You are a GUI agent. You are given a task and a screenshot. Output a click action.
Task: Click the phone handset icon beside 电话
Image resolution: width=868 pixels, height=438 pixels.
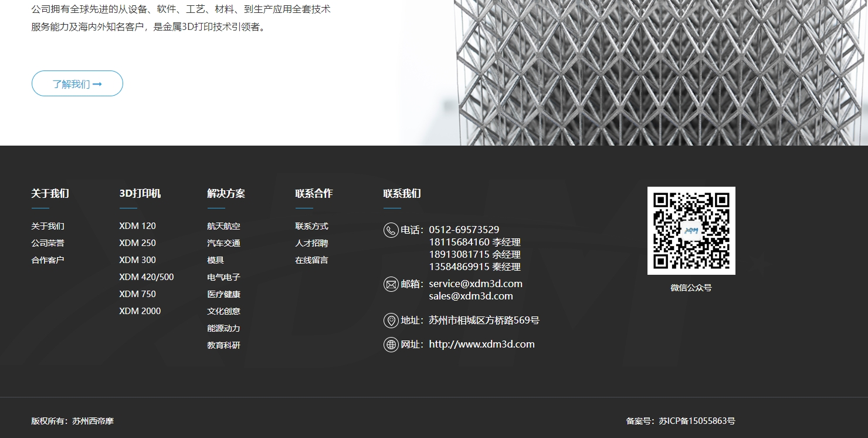point(391,230)
